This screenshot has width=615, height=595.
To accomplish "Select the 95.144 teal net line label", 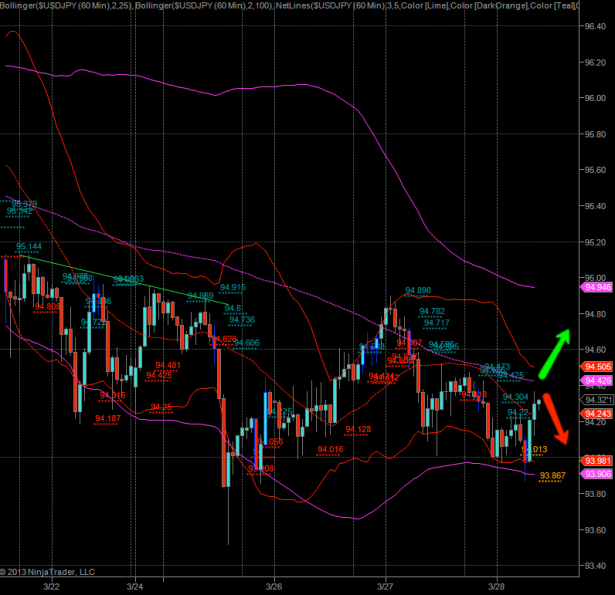I will pyautogui.click(x=29, y=246).
